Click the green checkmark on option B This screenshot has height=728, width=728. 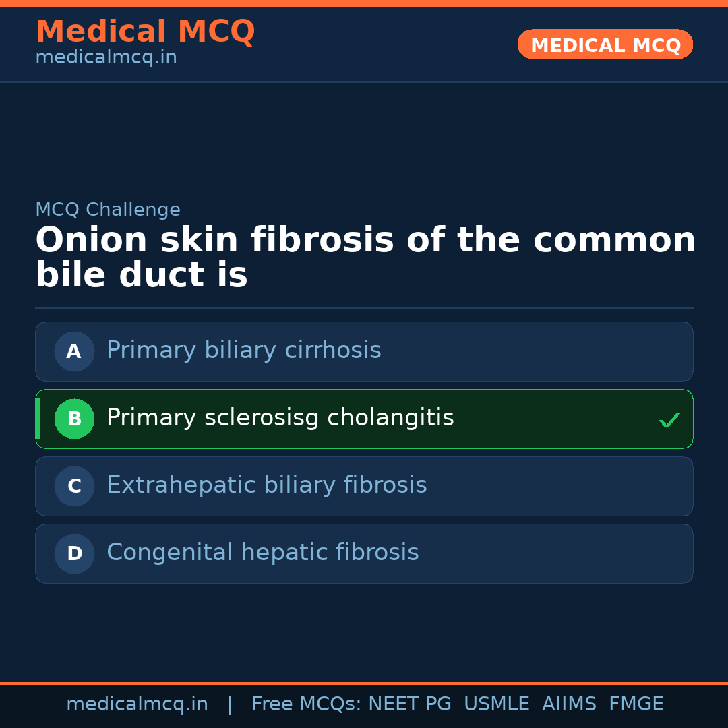coord(669,420)
